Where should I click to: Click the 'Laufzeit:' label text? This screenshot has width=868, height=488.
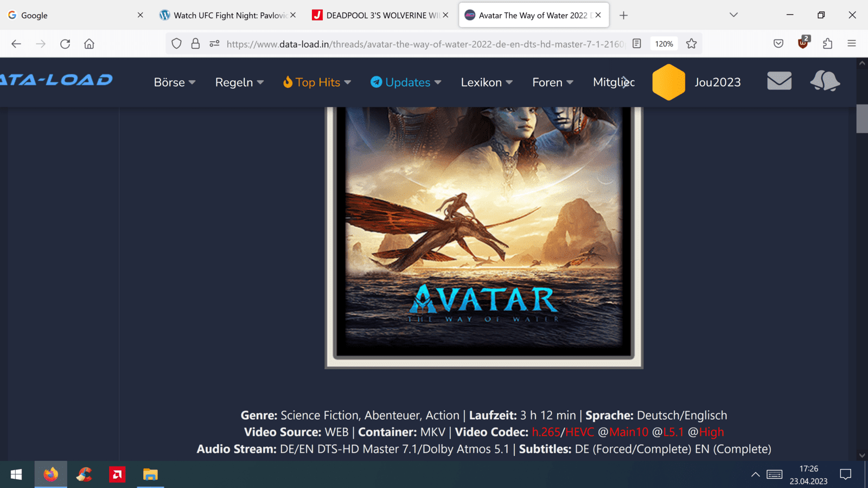point(493,415)
